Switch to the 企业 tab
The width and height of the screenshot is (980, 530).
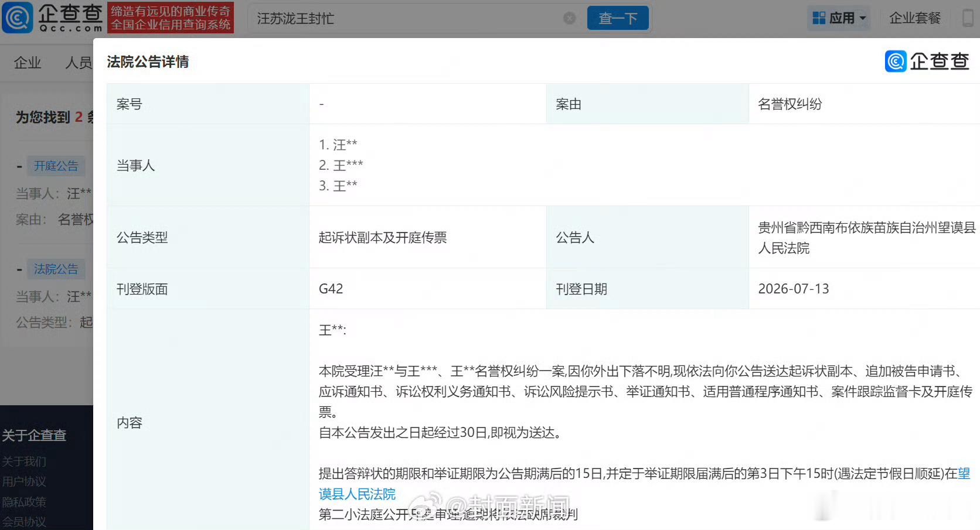tap(28, 63)
